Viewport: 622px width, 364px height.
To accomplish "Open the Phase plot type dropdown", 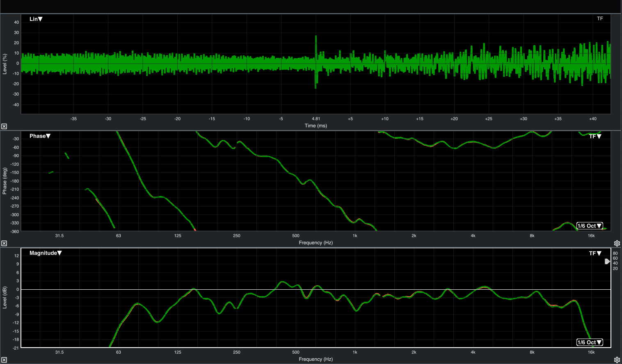I will coord(40,136).
